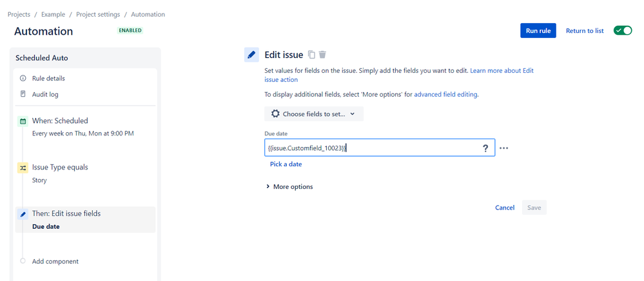Click Add component in rule chain
This screenshot has width=644, height=281.
pos(55,261)
